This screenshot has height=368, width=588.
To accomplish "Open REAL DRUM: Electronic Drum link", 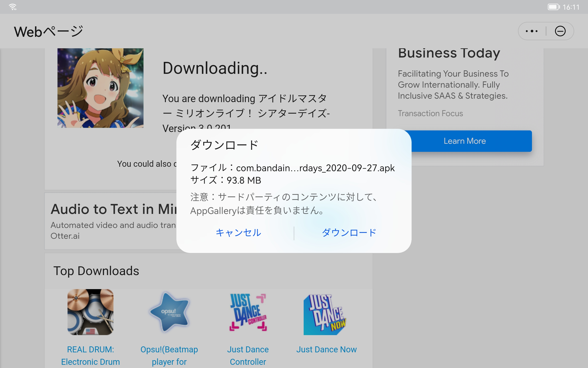I will [90, 356].
